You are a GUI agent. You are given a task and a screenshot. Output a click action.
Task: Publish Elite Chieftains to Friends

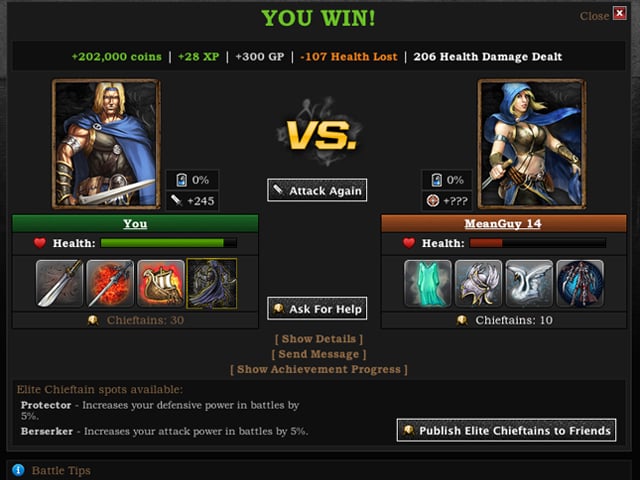(x=507, y=430)
